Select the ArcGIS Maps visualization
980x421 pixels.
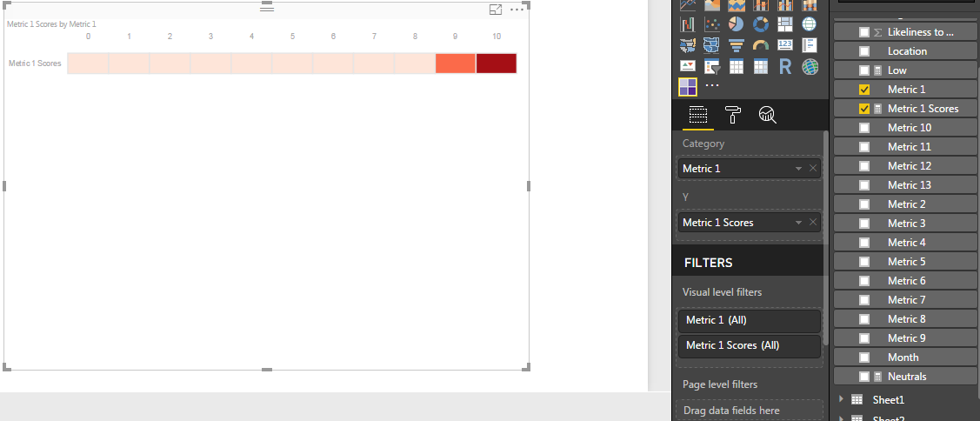810,66
